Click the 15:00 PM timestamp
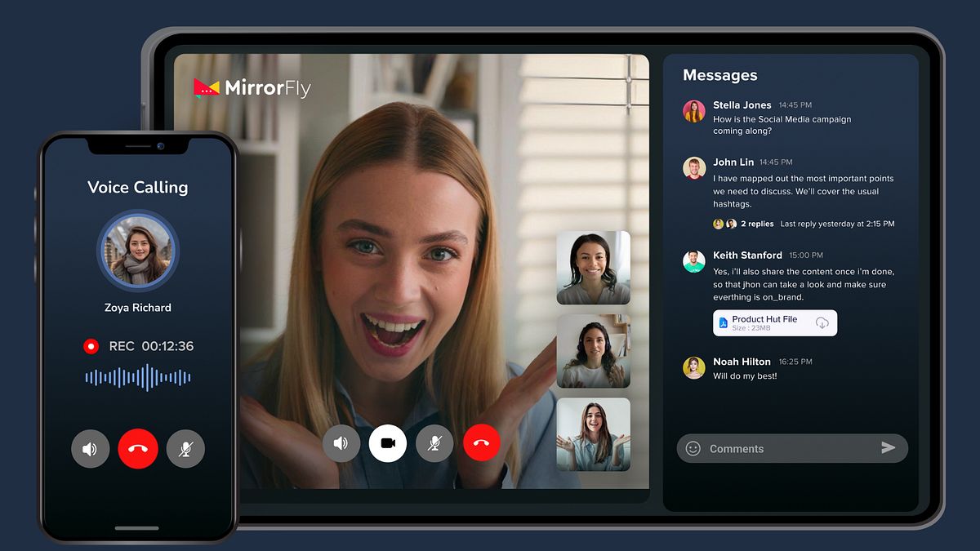Screen dimensions: 980x551 coord(806,256)
